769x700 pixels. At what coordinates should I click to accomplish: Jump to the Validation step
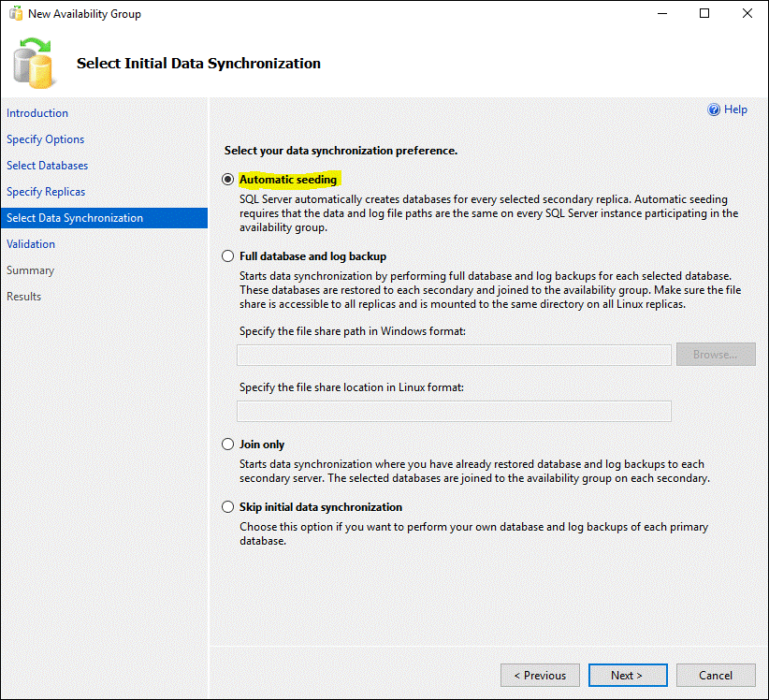tap(31, 244)
